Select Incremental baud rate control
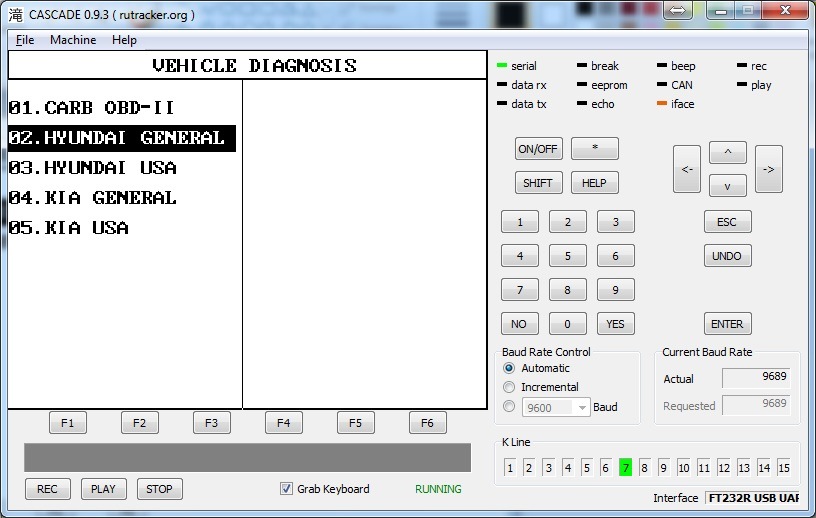The image size is (816, 518). coord(509,387)
